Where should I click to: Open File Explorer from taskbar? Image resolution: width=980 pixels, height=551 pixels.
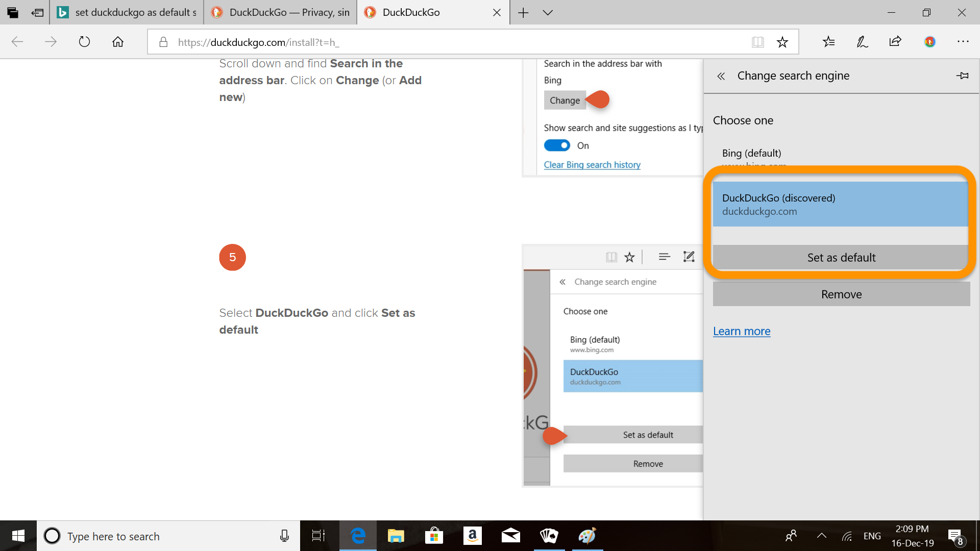click(x=396, y=536)
